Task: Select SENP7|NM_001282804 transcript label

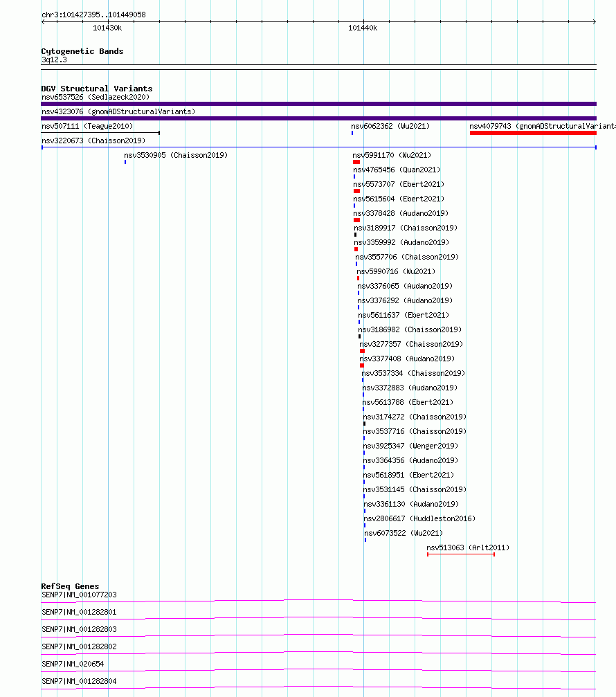Action: (79, 682)
